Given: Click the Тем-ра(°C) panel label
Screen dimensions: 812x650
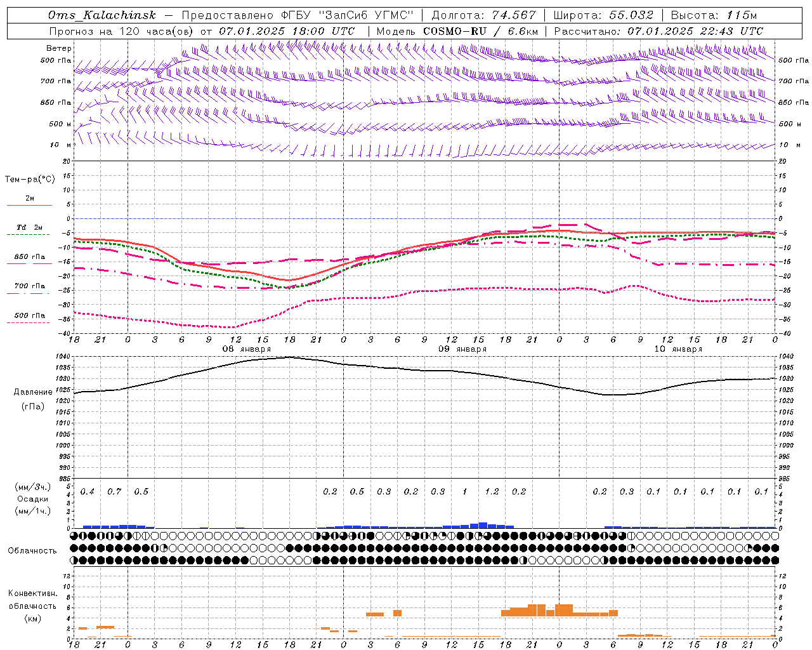Looking at the screenshot, I should (30, 180).
